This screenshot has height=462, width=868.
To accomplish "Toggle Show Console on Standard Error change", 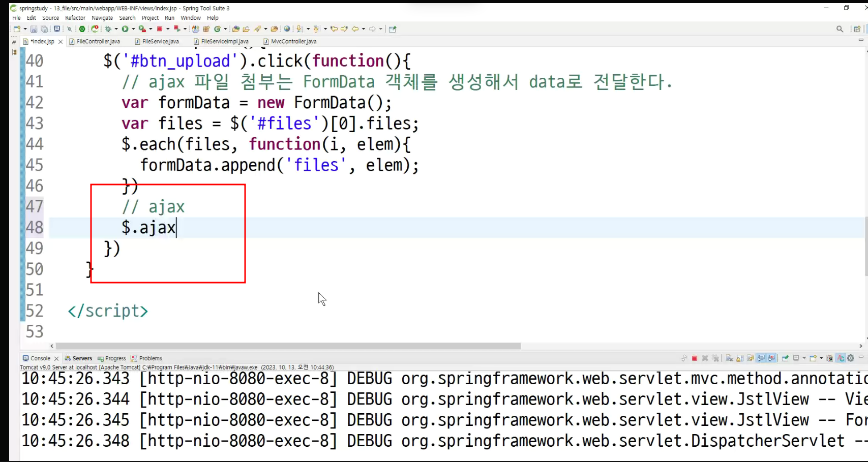I will click(772, 358).
